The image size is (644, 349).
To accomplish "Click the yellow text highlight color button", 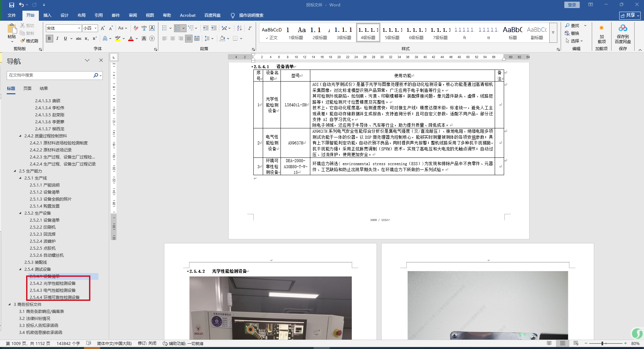I will pos(117,38).
